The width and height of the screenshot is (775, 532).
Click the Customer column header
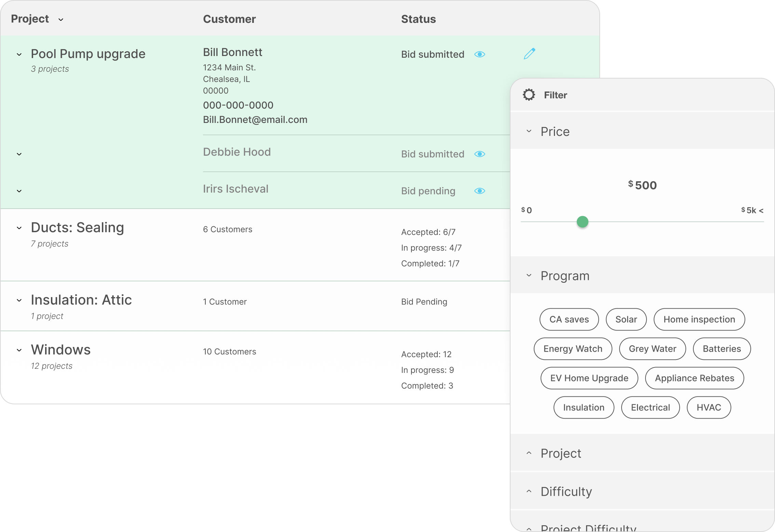point(229,19)
